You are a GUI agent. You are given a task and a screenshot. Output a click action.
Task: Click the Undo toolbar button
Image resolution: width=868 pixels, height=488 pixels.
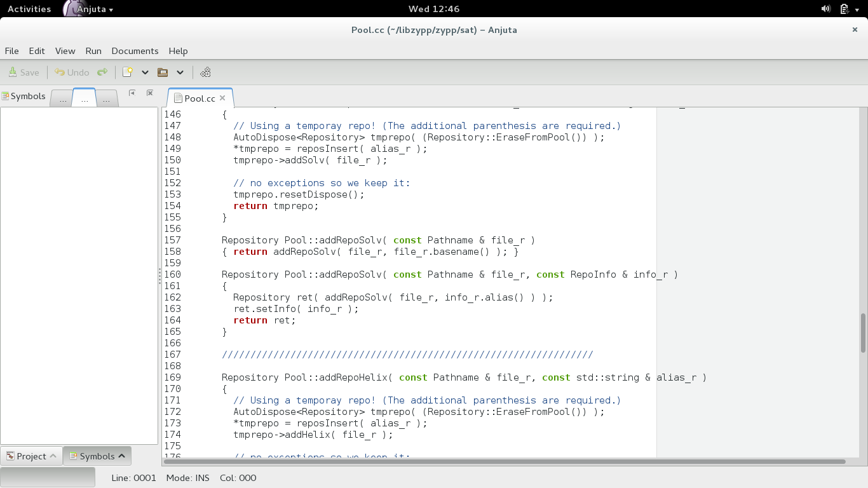coord(72,72)
